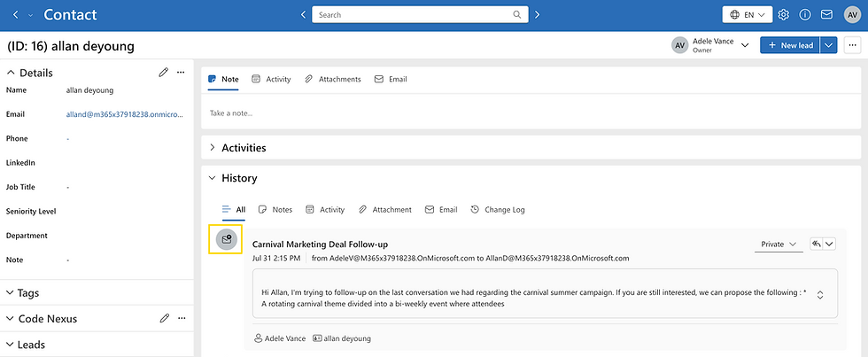Viewport: 868px width, 357px height.
Task: Expand the Adele Vance owner dropdown
Action: coord(745,45)
